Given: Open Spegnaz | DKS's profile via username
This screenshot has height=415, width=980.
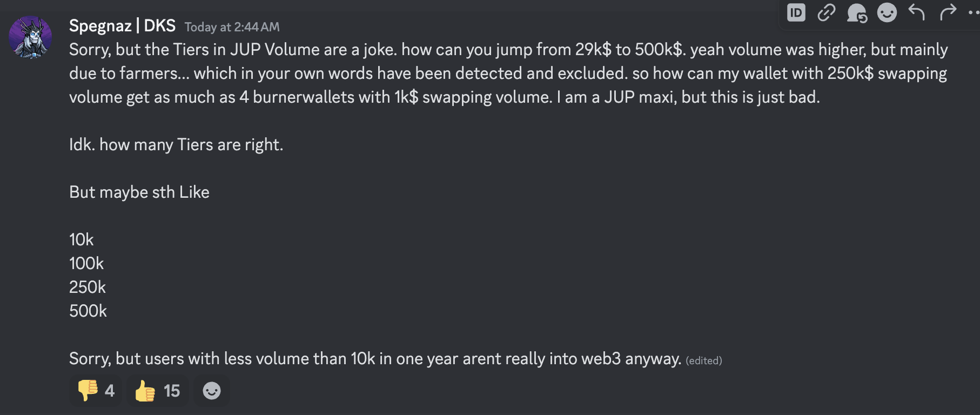Looking at the screenshot, I should pyautogui.click(x=122, y=25).
